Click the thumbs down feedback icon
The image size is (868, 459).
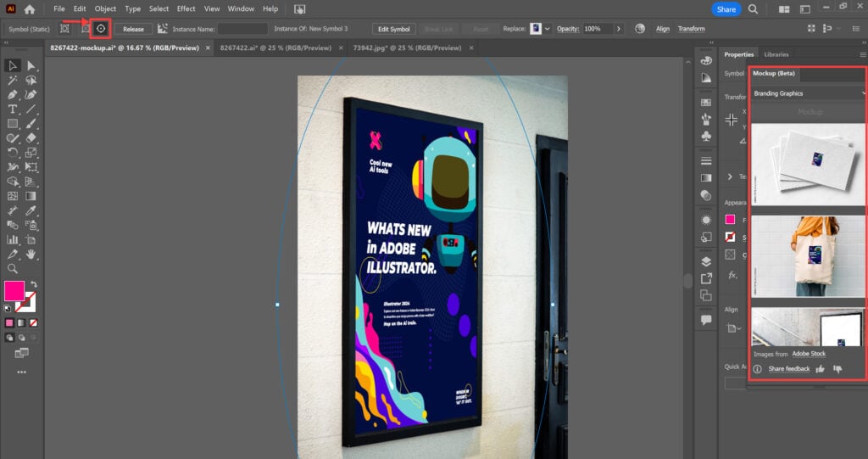[837, 368]
